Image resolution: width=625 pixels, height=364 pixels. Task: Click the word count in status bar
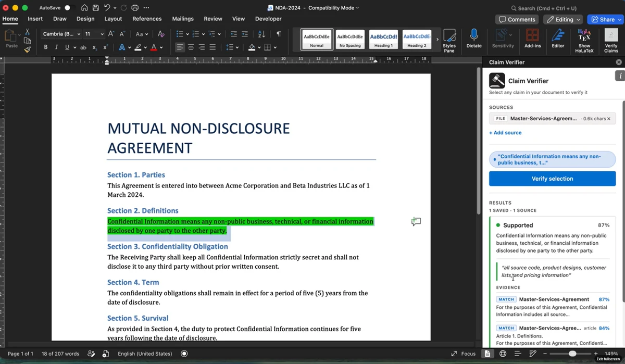coord(60,354)
